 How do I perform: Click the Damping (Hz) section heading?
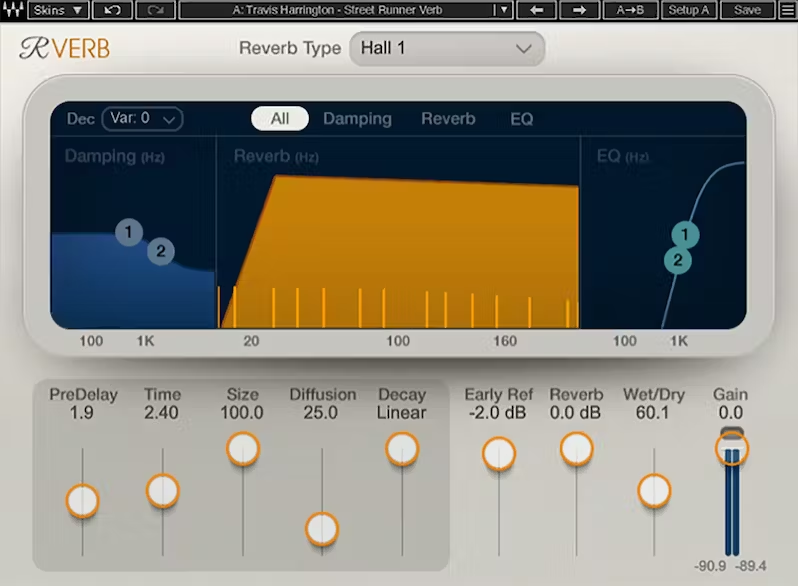[x=115, y=156]
